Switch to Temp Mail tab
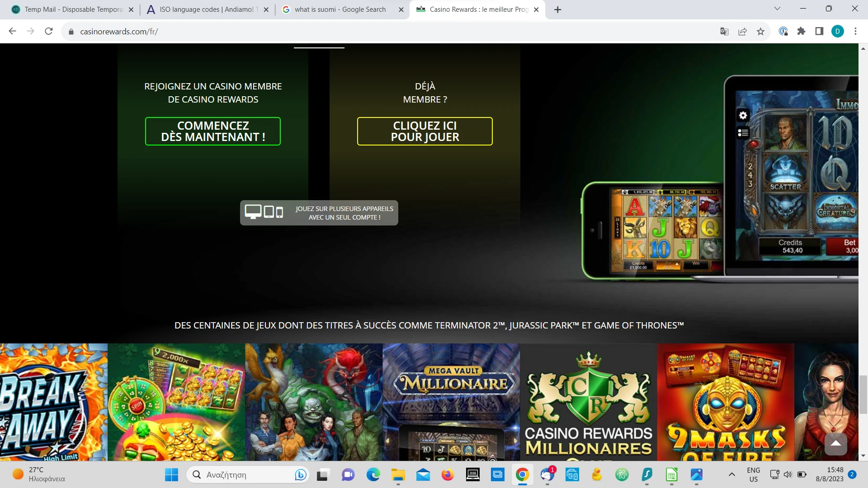The image size is (868, 488). [72, 9]
